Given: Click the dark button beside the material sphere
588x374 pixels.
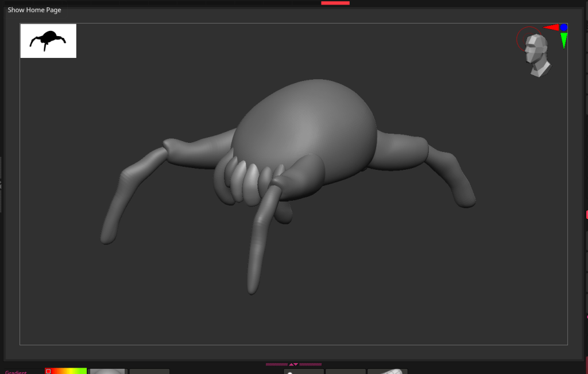Looking at the screenshot, I should [x=149, y=371].
